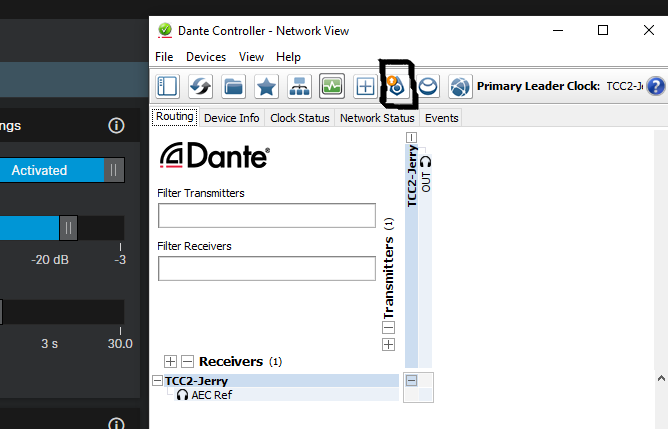Click the AEC Ref to OUT crosspoint cell
Screen dimensions: 668x429
[x=426, y=394]
